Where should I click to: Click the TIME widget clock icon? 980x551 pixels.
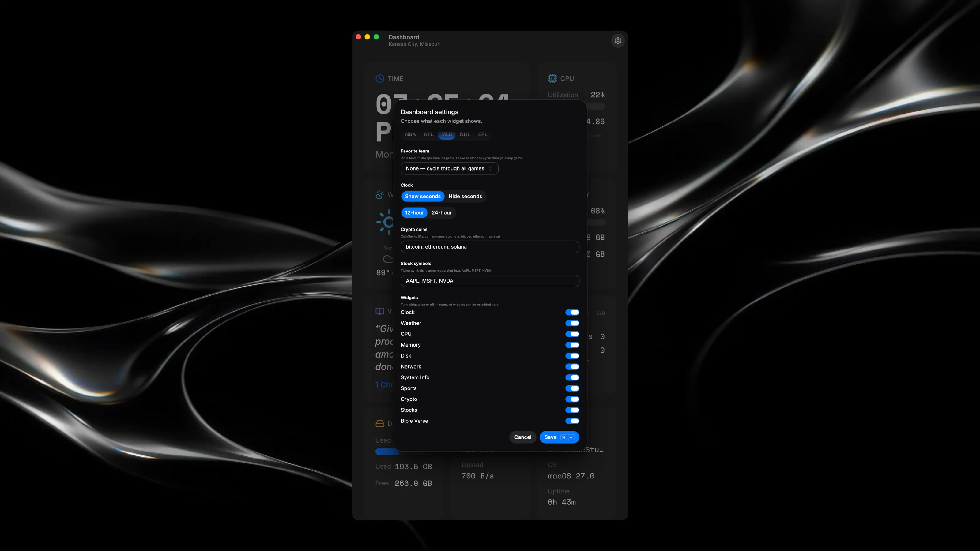(x=380, y=78)
